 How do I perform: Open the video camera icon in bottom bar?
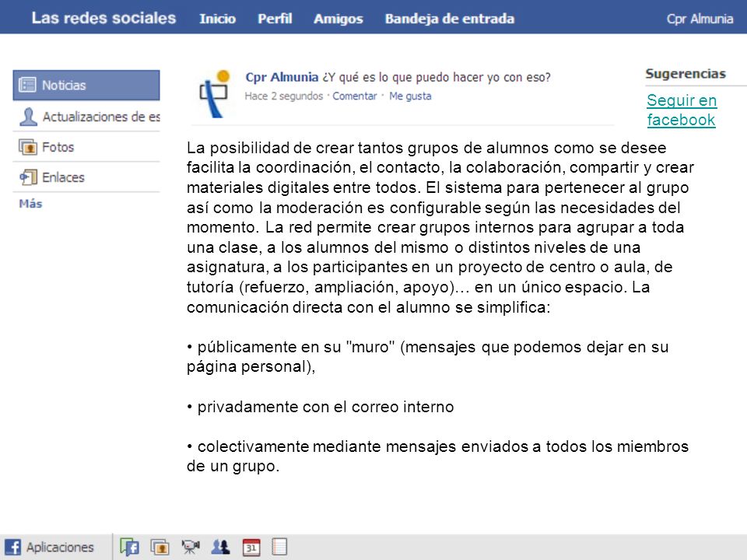point(191,547)
